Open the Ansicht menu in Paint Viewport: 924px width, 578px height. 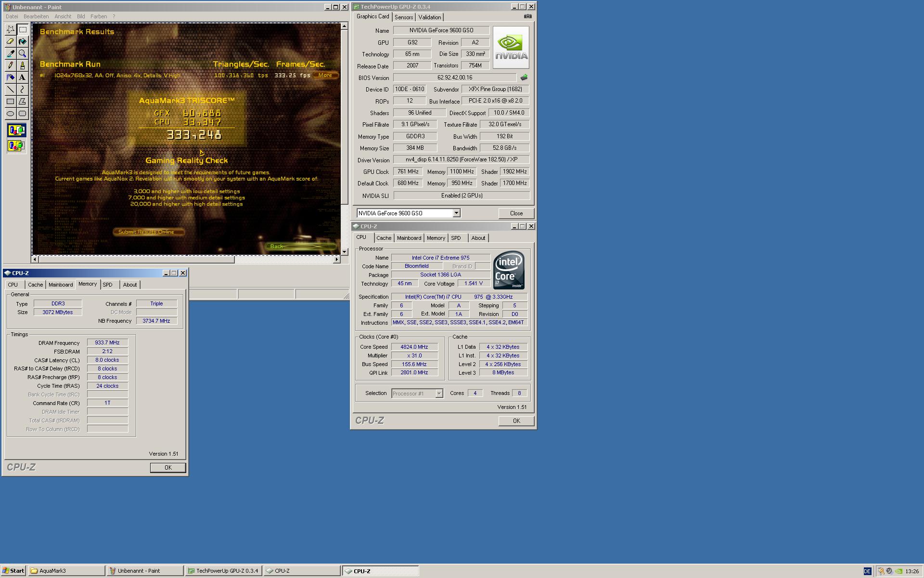coord(63,16)
